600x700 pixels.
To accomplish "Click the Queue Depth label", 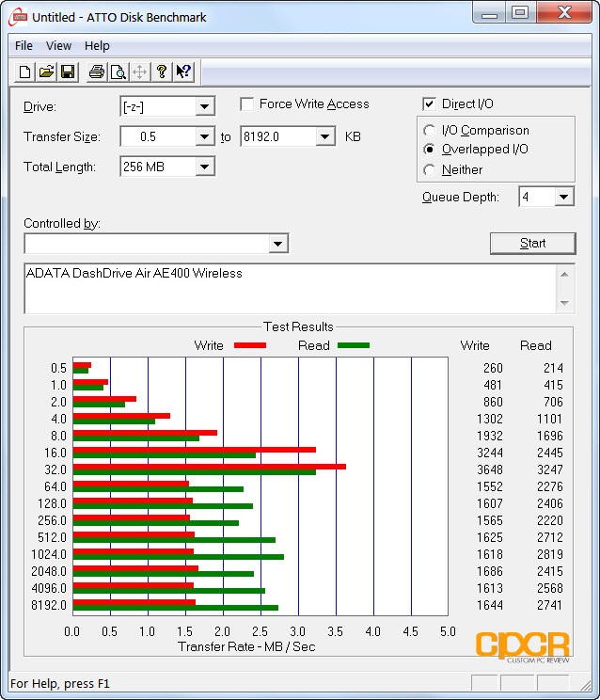I will pos(461,197).
